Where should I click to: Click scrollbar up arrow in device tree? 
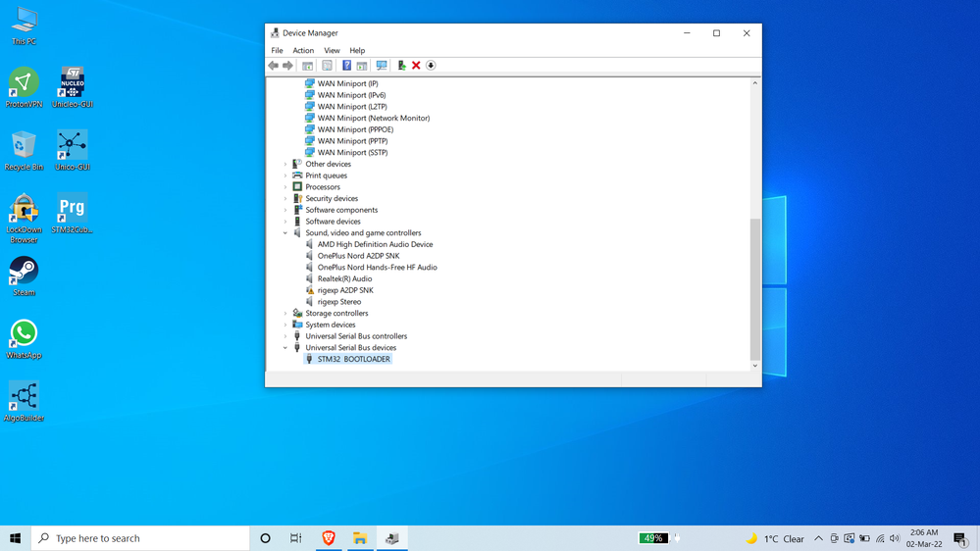coord(755,83)
